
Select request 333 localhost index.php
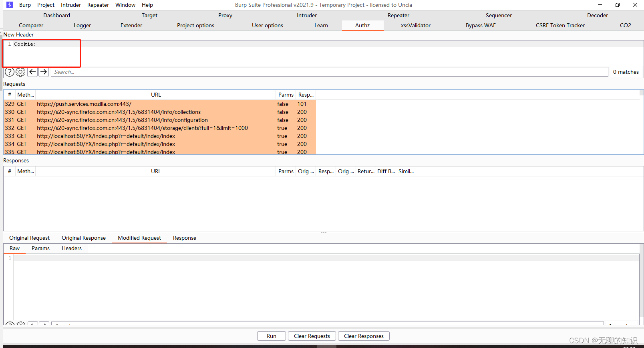(x=160, y=136)
